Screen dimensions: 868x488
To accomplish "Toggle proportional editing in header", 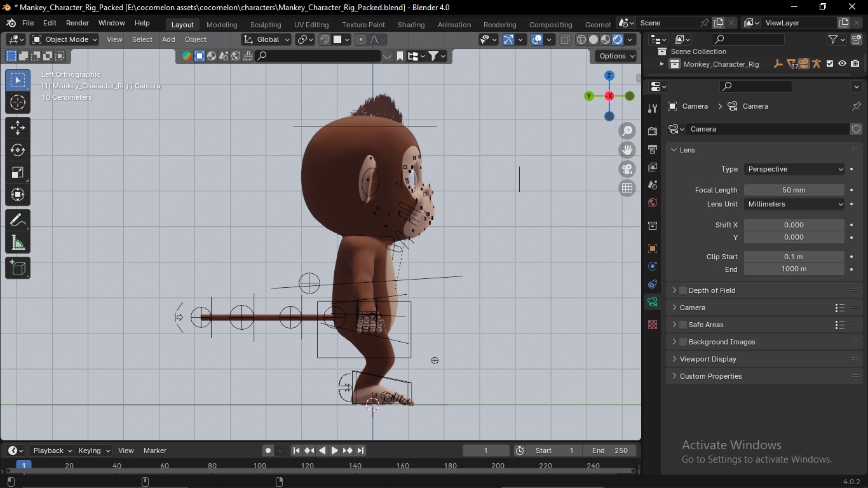I will pyautogui.click(x=361, y=39).
